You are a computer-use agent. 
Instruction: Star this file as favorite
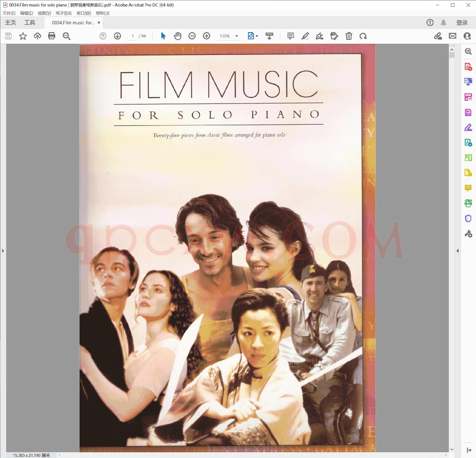23,36
